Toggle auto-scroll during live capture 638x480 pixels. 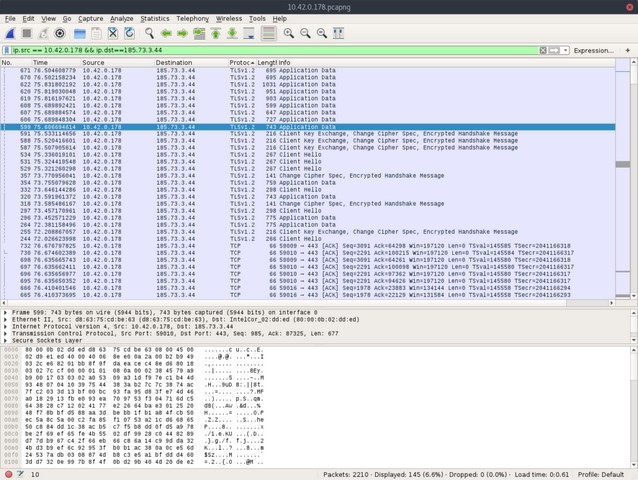click(x=250, y=33)
